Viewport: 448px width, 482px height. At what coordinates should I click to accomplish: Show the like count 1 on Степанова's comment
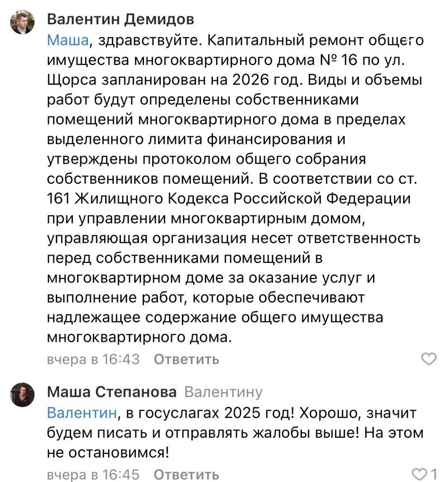coord(433,474)
